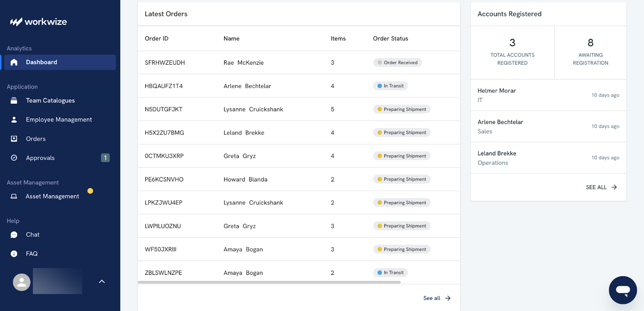Click the Orders box icon

click(x=14, y=139)
